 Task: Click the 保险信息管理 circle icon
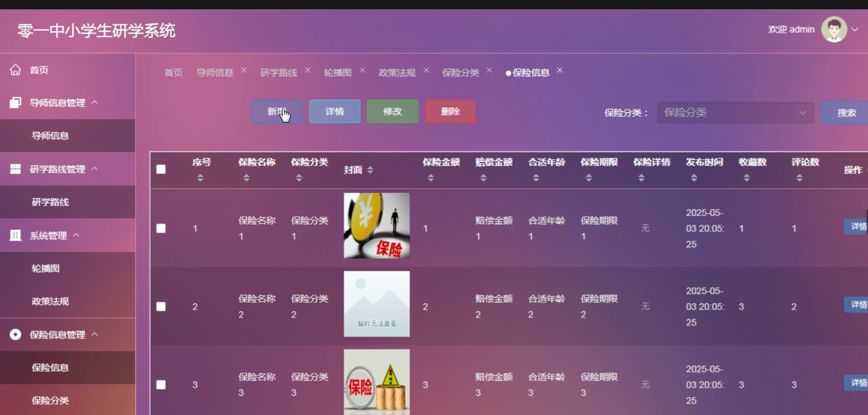tap(15, 334)
